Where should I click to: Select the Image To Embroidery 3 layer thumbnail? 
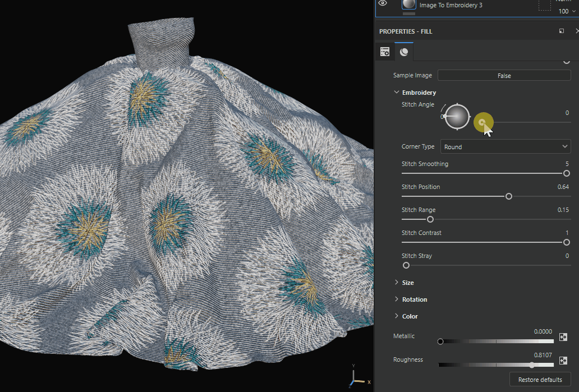point(409,4)
